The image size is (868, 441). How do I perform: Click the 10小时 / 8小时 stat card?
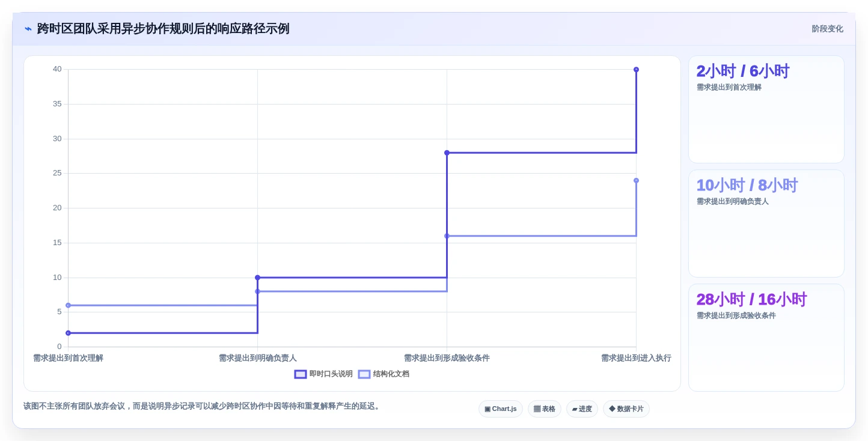coord(766,224)
